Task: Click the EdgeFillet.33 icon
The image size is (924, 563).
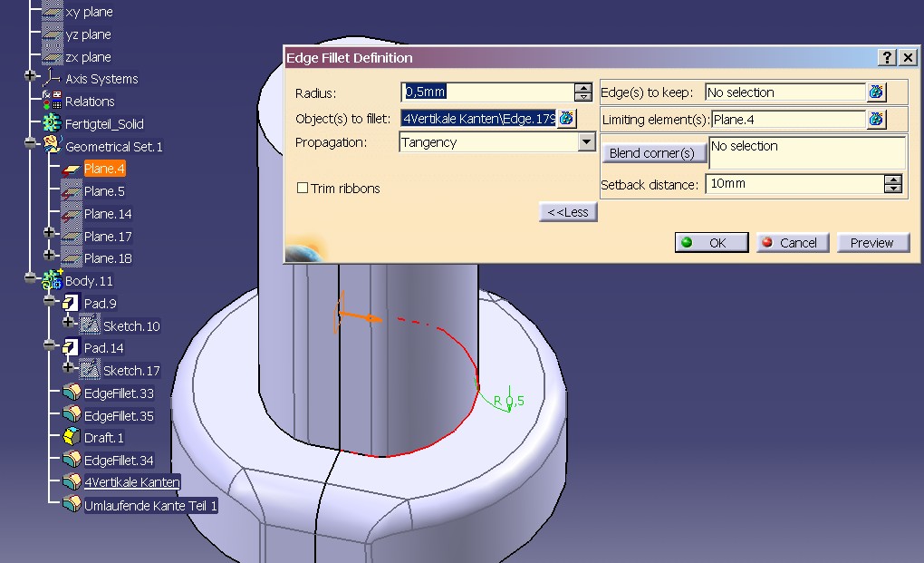Action: [72, 393]
